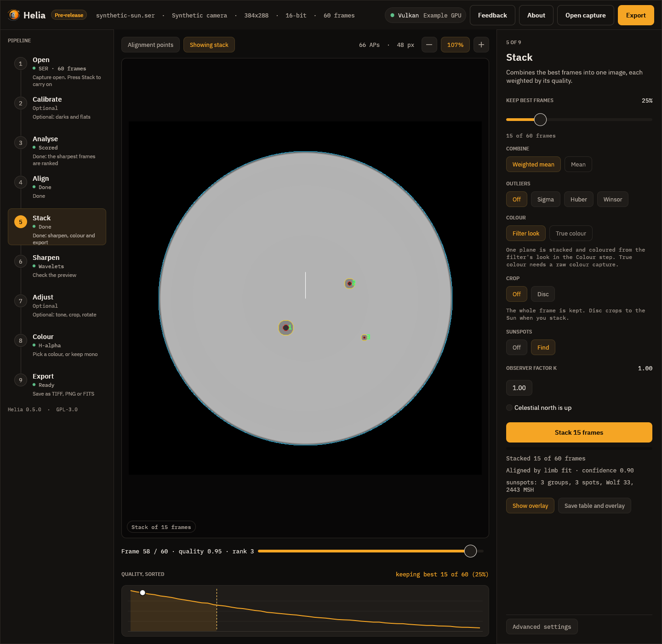Click the observer factor K input field

pyautogui.click(x=519, y=388)
